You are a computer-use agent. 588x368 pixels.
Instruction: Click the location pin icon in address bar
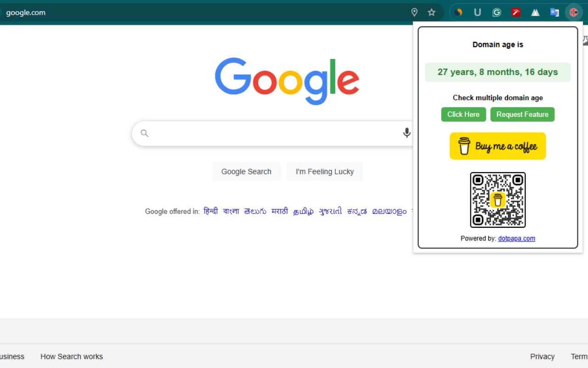(x=414, y=12)
